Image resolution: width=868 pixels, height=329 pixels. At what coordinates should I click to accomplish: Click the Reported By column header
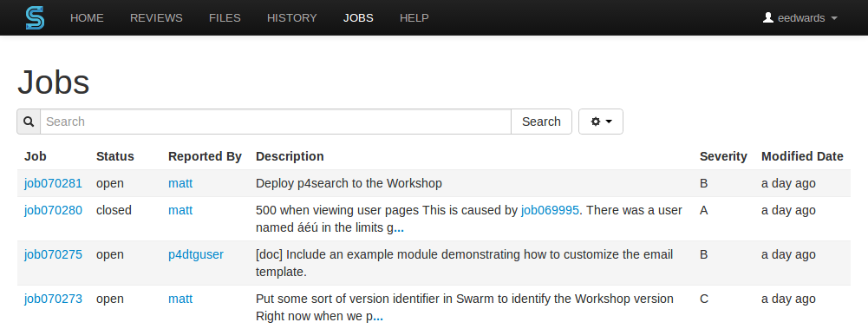pos(205,157)
